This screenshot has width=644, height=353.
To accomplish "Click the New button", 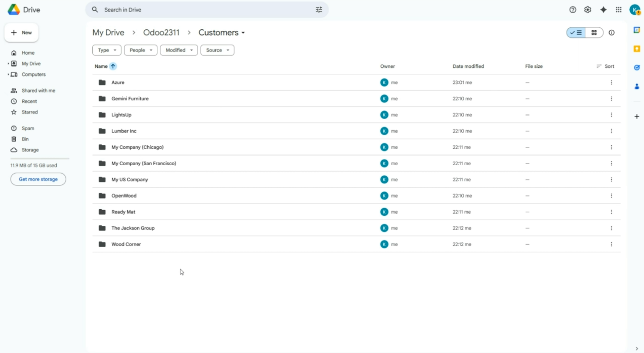I will (x=21, y=33).
